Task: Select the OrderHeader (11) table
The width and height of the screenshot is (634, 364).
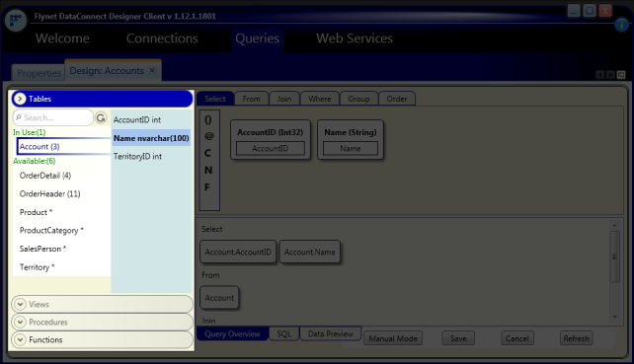Action: [x=49, y=194]
